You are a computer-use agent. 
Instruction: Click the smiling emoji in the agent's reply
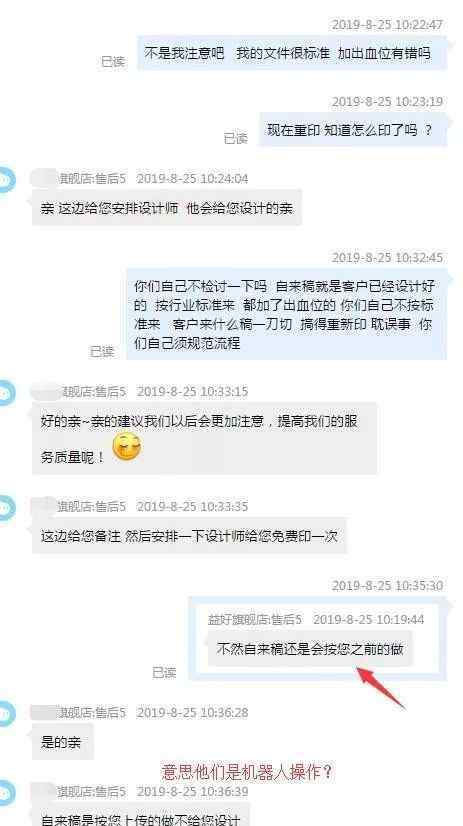(x=127, y=447)
